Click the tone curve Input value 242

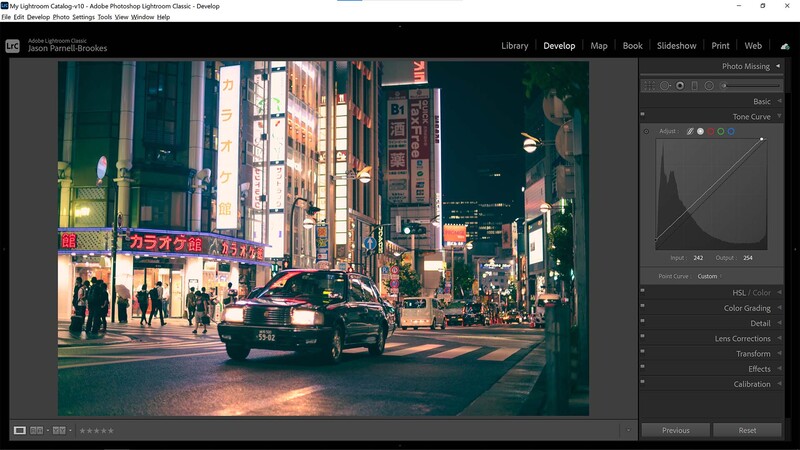point(698,258)
